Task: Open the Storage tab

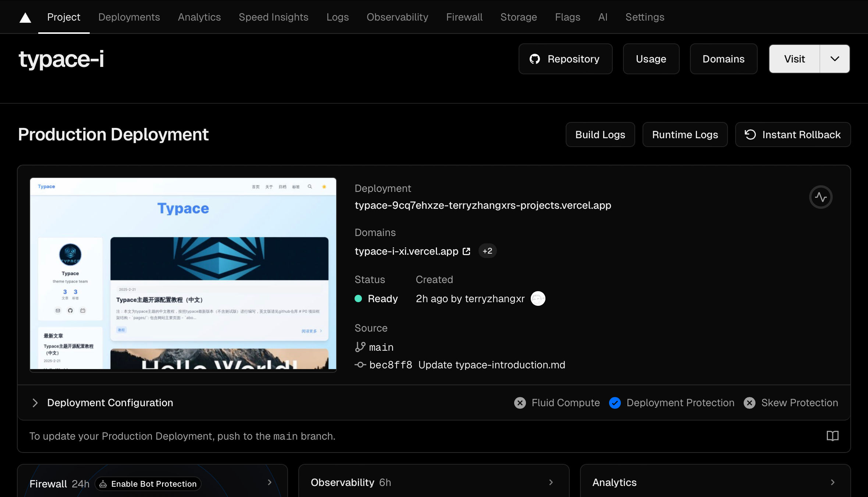Action: click(x=519, y=17)
